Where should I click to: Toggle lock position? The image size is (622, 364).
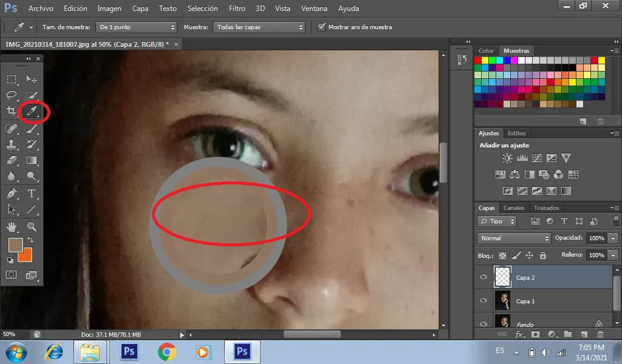pyautogui.click(x=530, y=255)
